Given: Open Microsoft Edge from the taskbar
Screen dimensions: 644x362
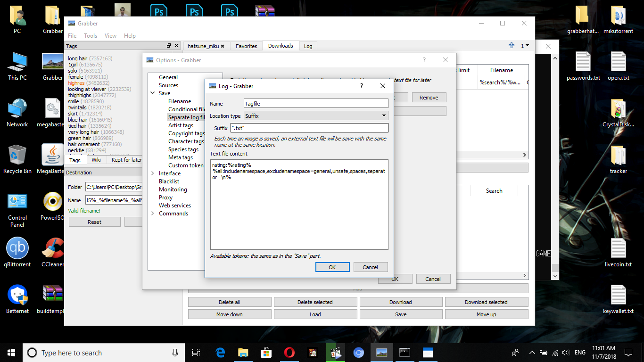Looking at the screenshot, I should pyautogui.click(x=220, y=353).
